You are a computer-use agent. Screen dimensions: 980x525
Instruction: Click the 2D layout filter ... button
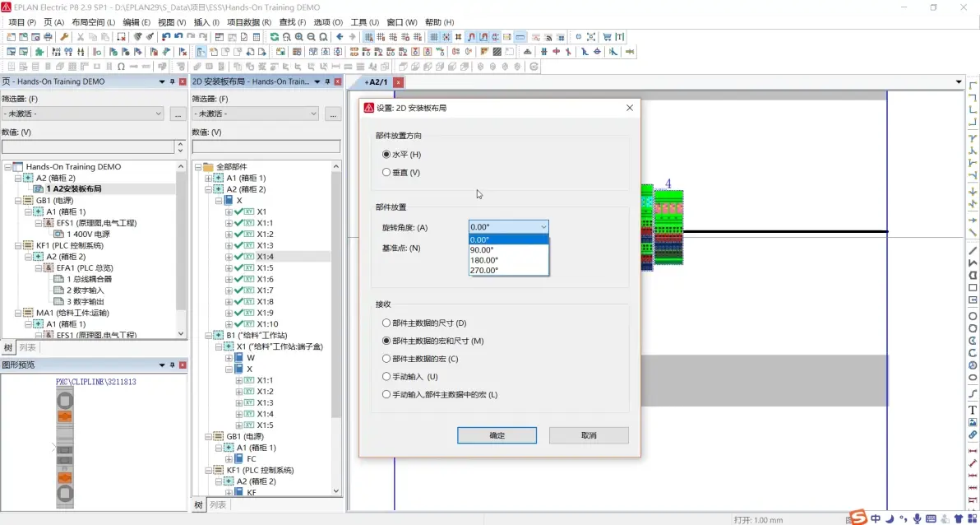point(332,114)
